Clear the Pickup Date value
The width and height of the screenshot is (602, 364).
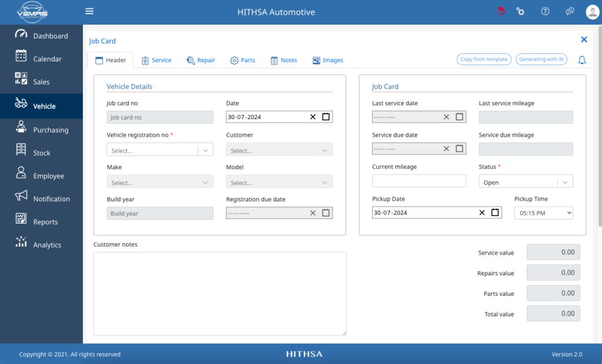tap(482, 213)
